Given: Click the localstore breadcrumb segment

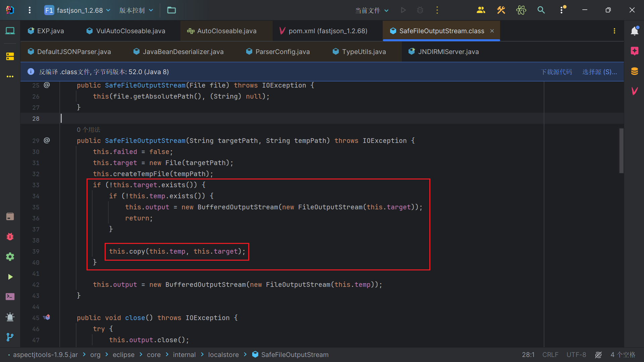Looking at the screenshot, I should (x=223, y=355).
